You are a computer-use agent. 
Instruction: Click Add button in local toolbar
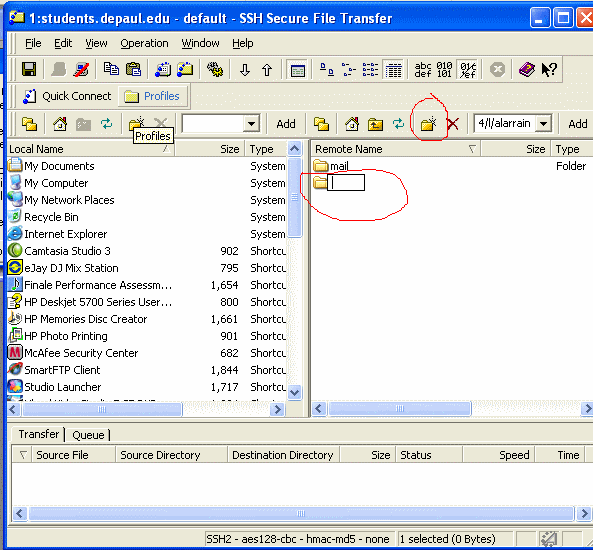[286, 124]
